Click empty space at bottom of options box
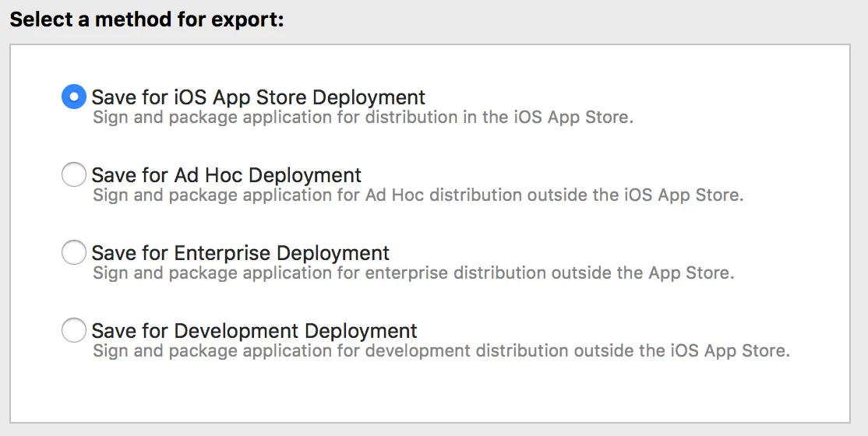Viewport: 868px width, 436px height. (429, 393)
